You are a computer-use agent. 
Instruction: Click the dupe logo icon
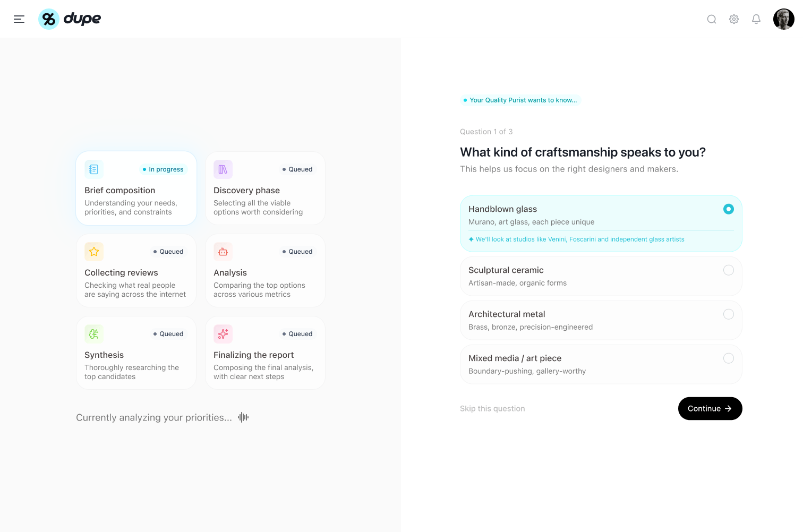click(x=49, y=19)
